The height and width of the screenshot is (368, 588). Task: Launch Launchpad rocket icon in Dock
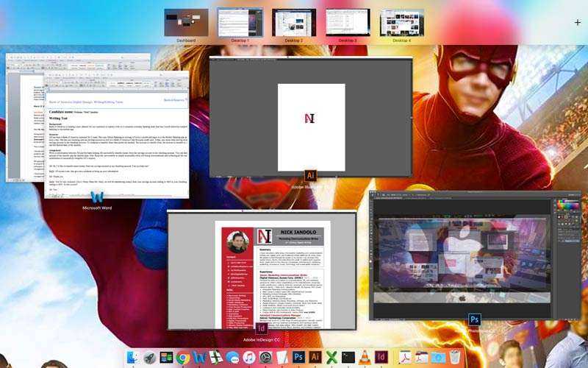pos(149,357)
